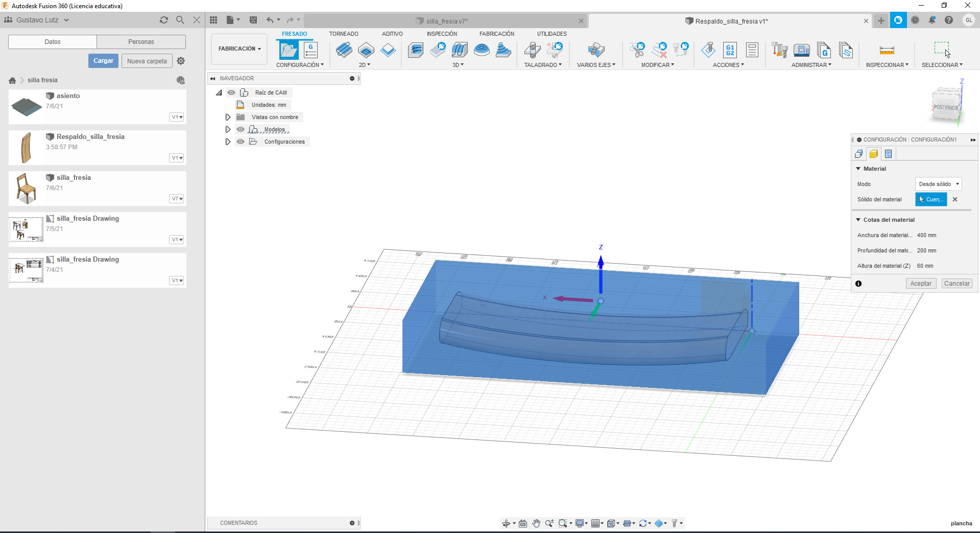
Task: Click the Orbit tool in navigation bar
Action: [506, 523]
